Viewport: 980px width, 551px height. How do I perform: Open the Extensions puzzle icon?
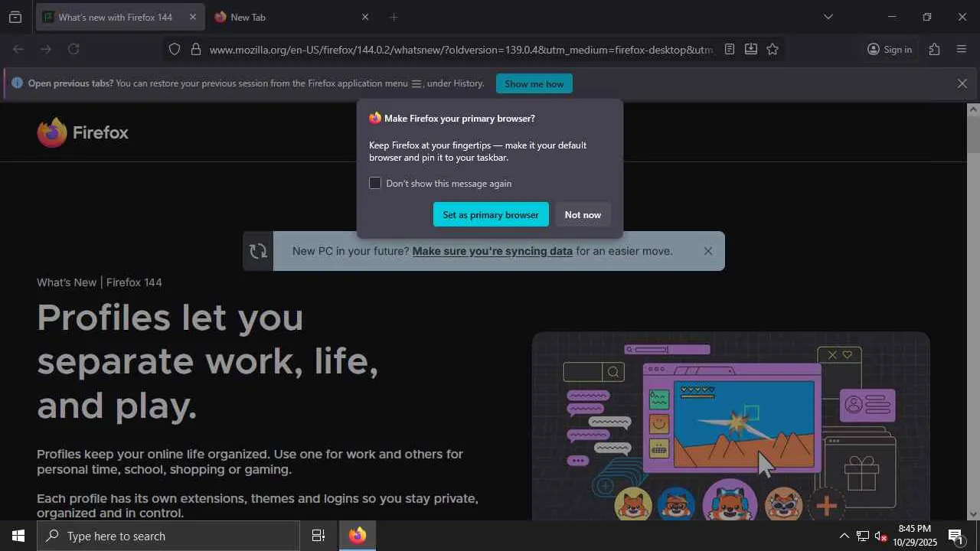click(934, 49)
